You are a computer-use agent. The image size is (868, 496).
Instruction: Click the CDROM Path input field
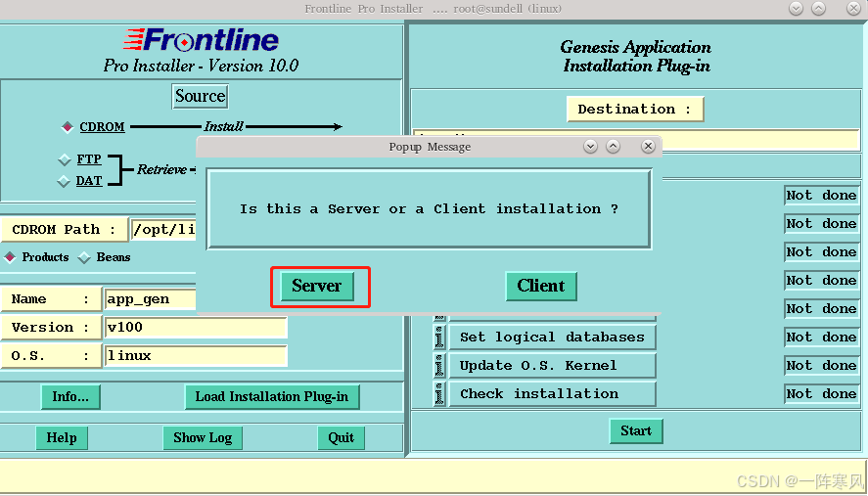(x=163, y=230)
